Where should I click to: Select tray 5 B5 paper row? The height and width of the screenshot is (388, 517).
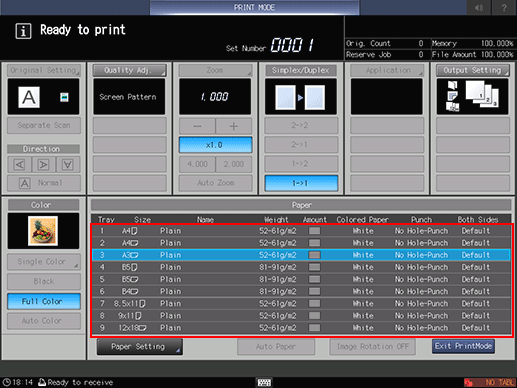[x=301, y=279]
